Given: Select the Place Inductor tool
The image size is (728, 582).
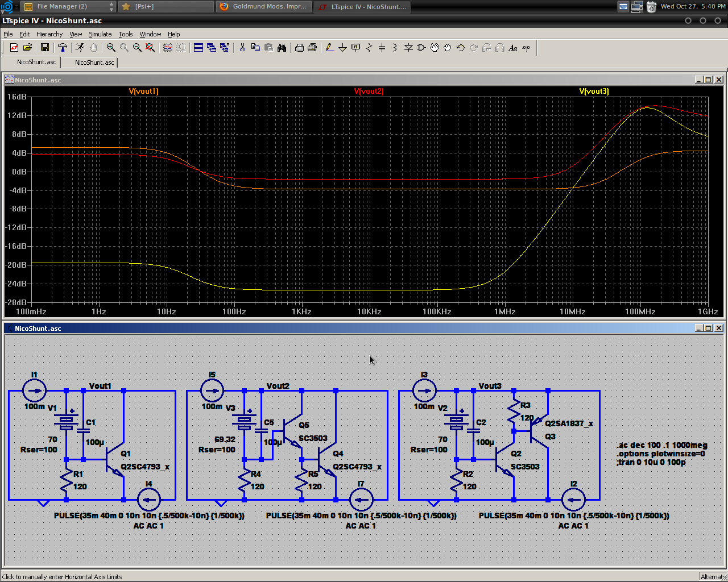Looking at the screenshot, I should pyautogui.click(x=395, y=48).
